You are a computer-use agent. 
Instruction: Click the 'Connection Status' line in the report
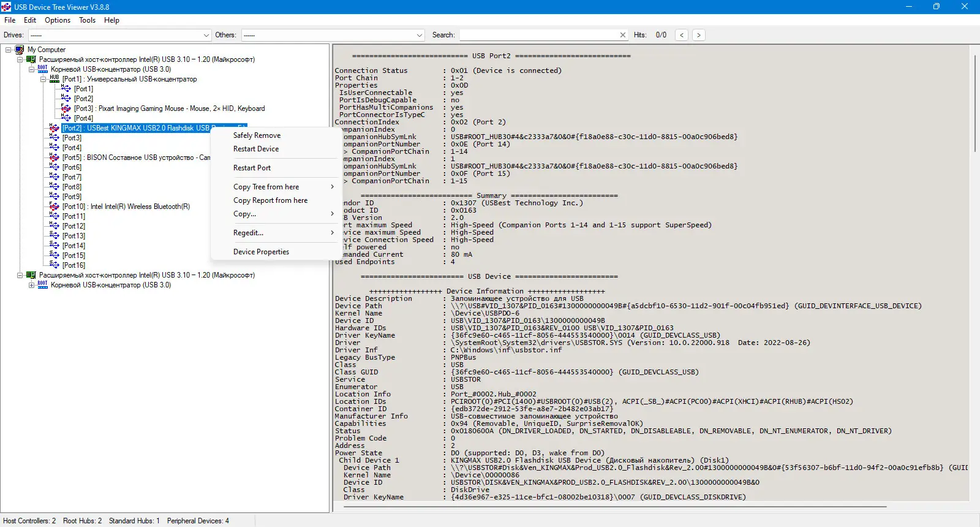click(x=448, y=70)
